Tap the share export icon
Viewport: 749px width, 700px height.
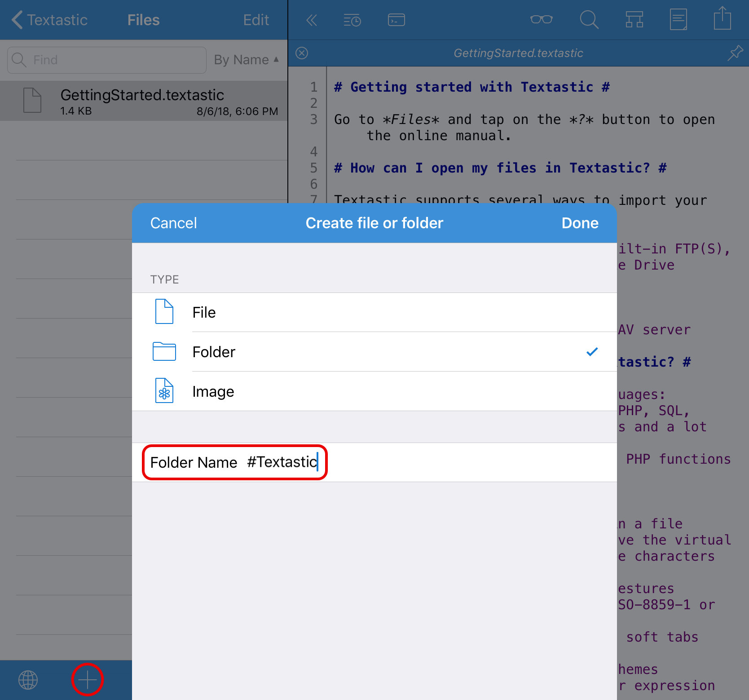click(x=722, y=19)
